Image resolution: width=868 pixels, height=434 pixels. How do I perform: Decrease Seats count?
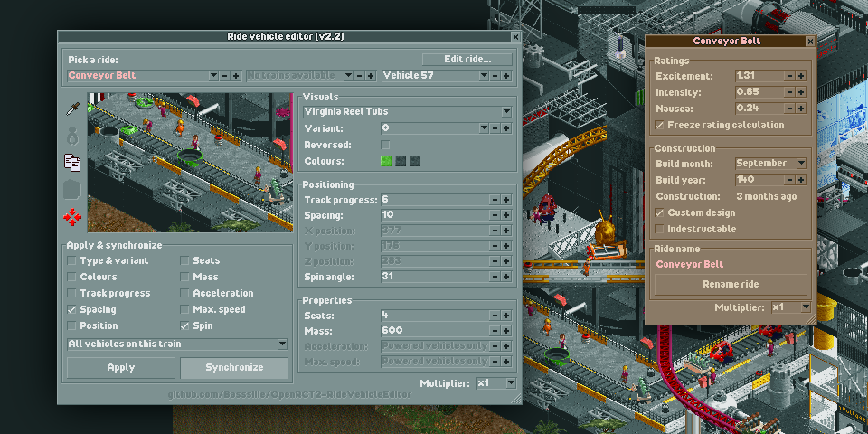click(495, 316)
